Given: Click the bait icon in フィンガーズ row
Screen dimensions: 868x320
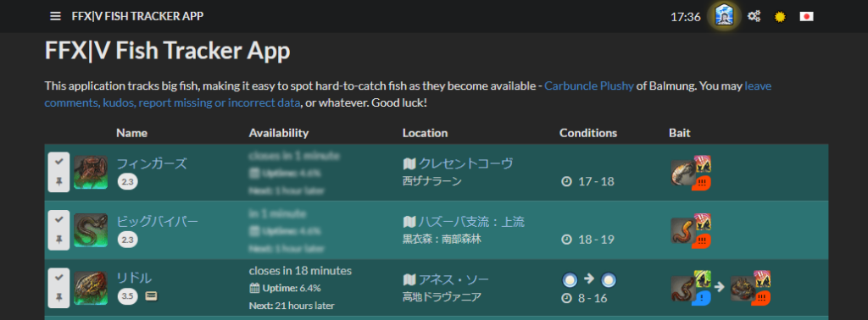Looking at the screenshot, I should click(682, 173).
